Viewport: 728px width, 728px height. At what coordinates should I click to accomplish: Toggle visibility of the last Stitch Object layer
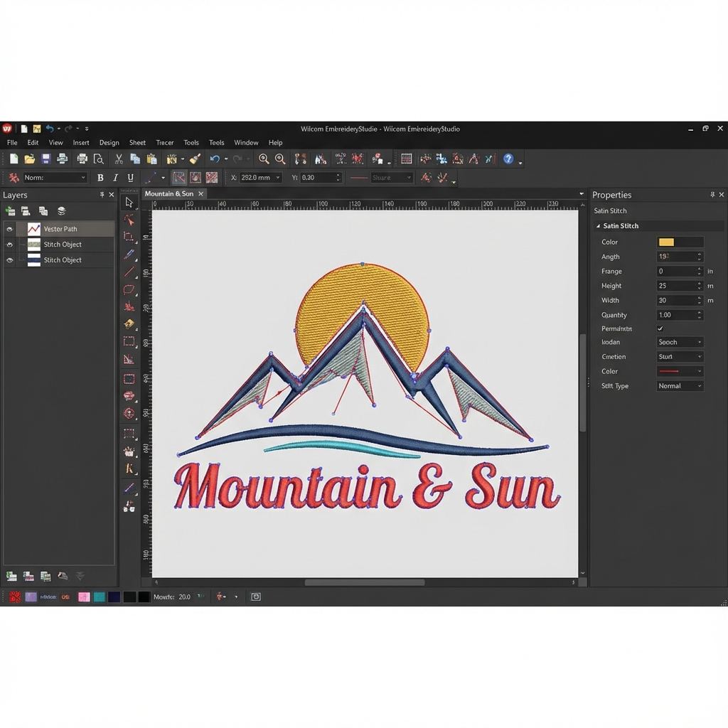pyautogui.click(x=10, y=260)
